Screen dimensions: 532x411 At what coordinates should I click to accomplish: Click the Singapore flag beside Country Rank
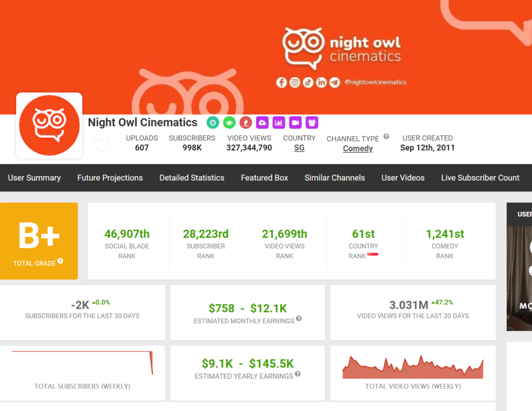pos(373,254)
